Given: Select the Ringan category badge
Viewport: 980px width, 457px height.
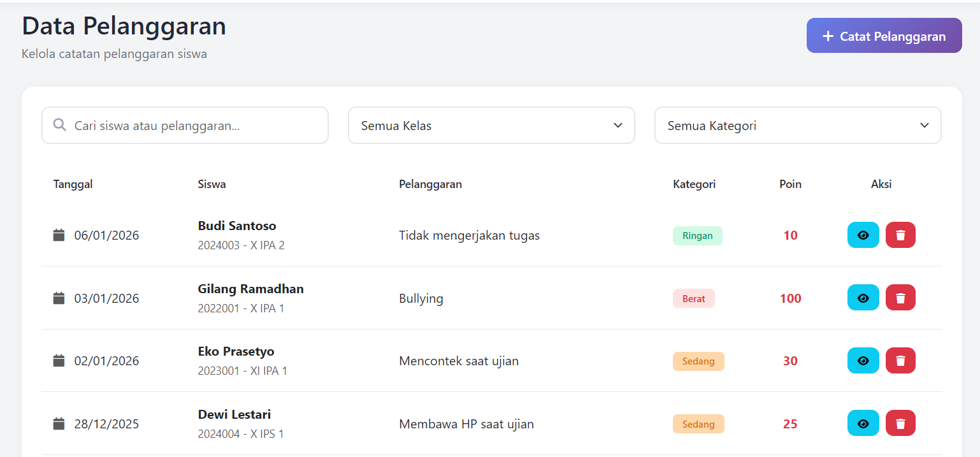Looking at the screenshot, I should coord(698,235).
